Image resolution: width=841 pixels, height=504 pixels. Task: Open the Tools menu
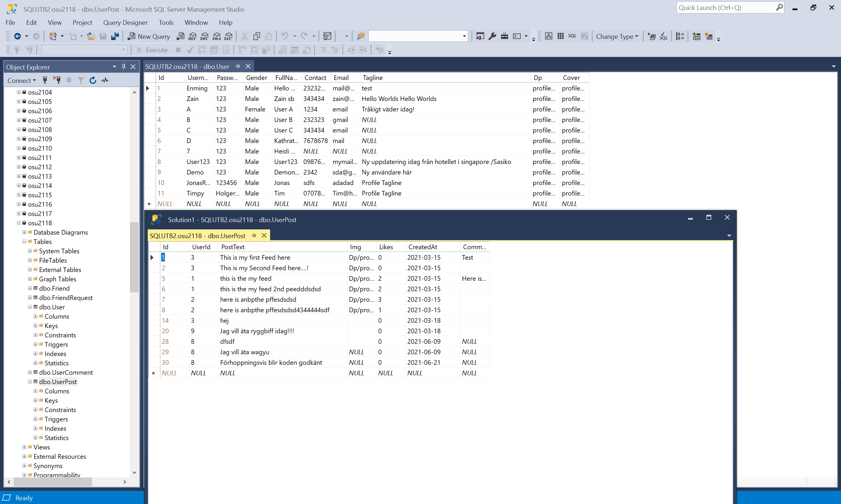166,22
